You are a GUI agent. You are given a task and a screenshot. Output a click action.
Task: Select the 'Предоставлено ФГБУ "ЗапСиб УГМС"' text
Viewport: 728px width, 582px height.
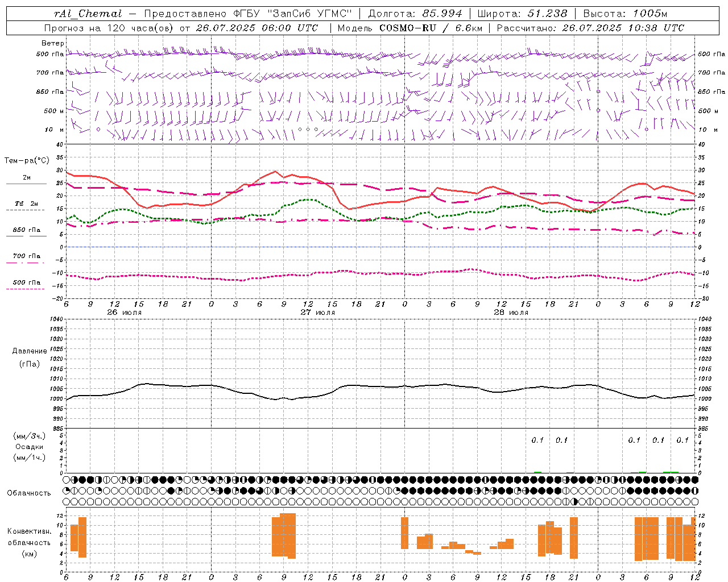pyautogui.click(x=248, y=14)
